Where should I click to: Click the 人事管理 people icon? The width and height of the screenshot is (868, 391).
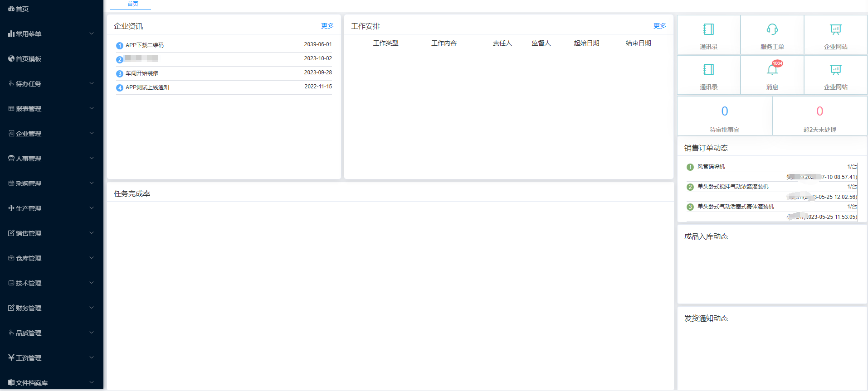11,158
